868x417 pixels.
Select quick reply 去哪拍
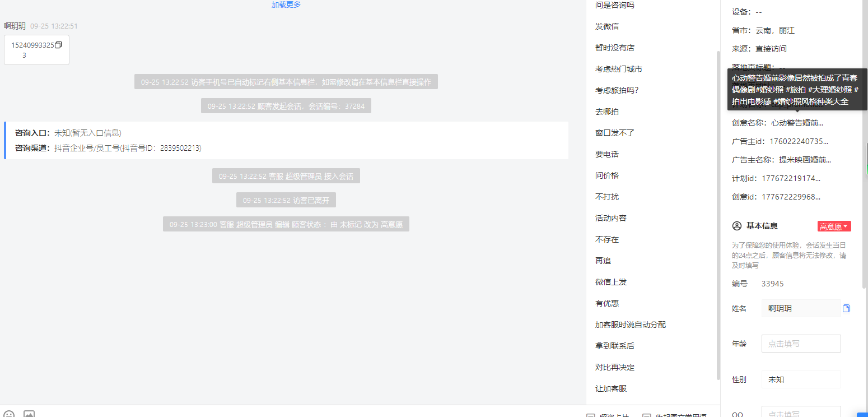(607, 112)
